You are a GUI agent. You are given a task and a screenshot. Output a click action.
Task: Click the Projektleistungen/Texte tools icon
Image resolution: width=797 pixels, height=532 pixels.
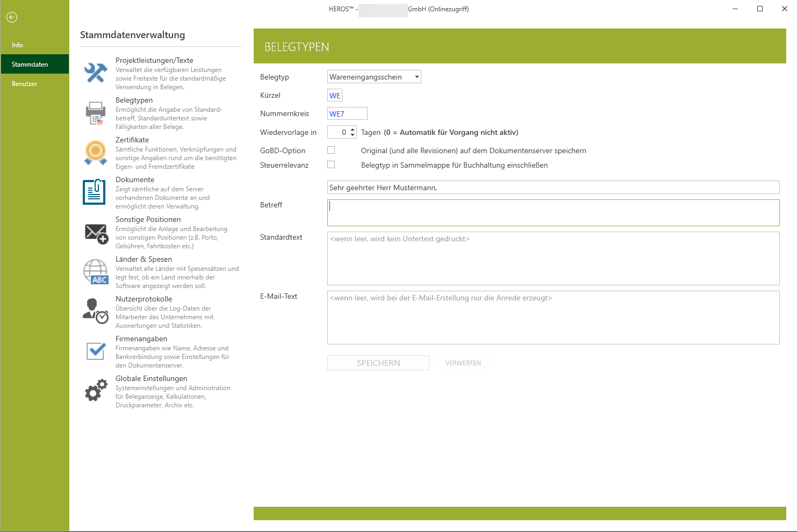[96, 73]
